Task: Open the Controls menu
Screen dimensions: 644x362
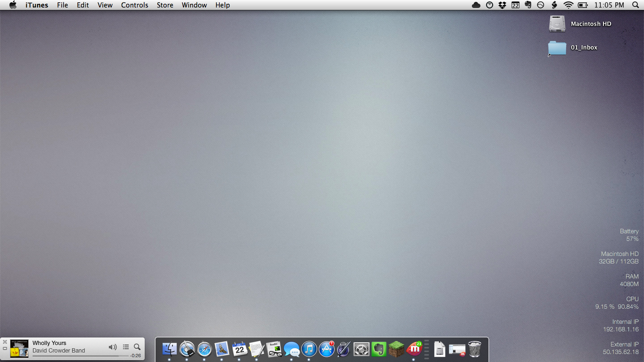Action: pyautogui.click(x=135, y=5)
